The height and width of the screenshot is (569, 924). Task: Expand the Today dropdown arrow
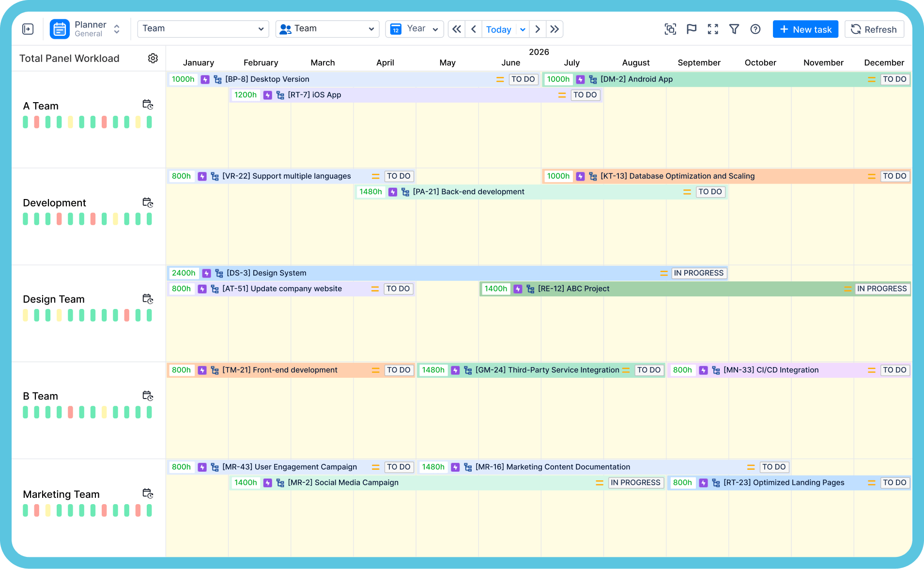point(523,30)
